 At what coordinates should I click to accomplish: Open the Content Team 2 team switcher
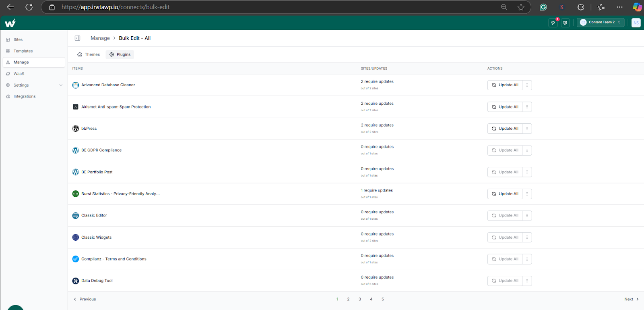tap(600, 22)
